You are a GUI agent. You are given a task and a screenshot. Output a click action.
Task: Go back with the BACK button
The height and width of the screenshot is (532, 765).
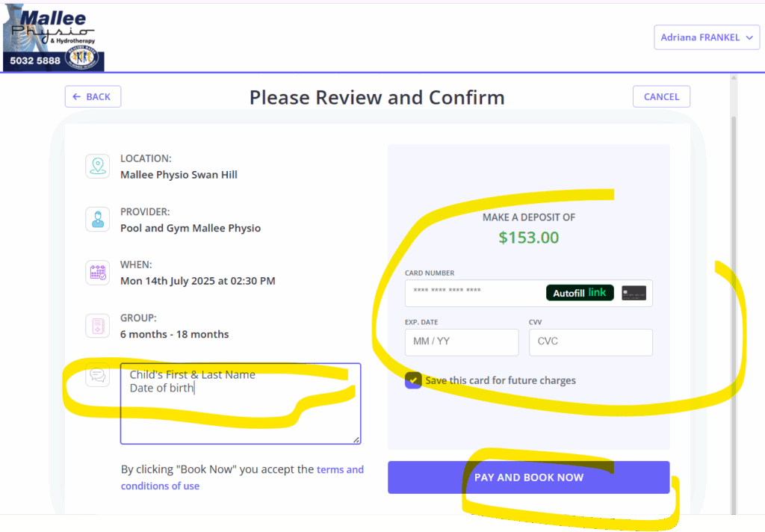click(x=93, y=96)
